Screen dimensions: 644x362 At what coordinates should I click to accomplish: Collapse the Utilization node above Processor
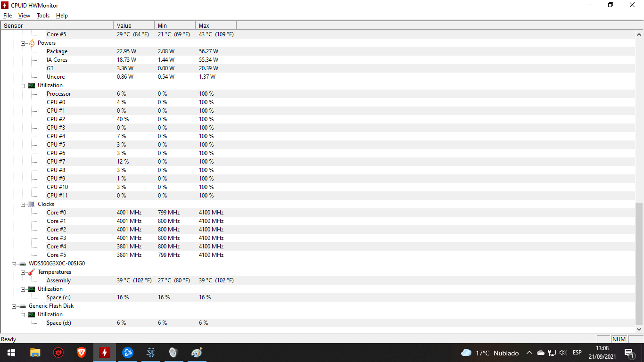pyautogui.click(x=23, y=85)
